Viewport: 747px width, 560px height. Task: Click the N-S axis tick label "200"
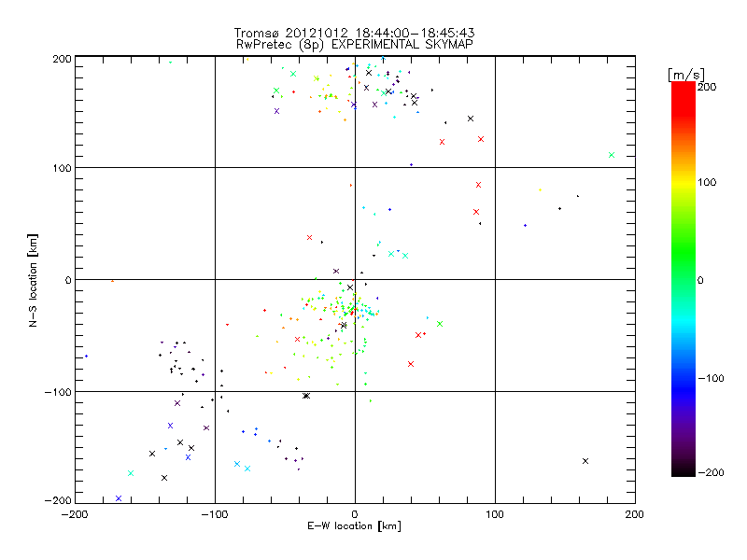coord(63,59)
